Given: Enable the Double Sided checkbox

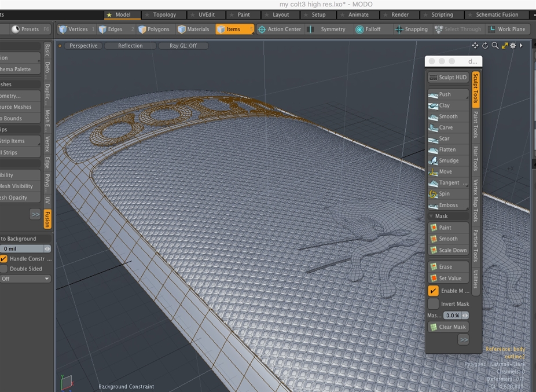Looking at the screenshot, I should tap(4, 269).
